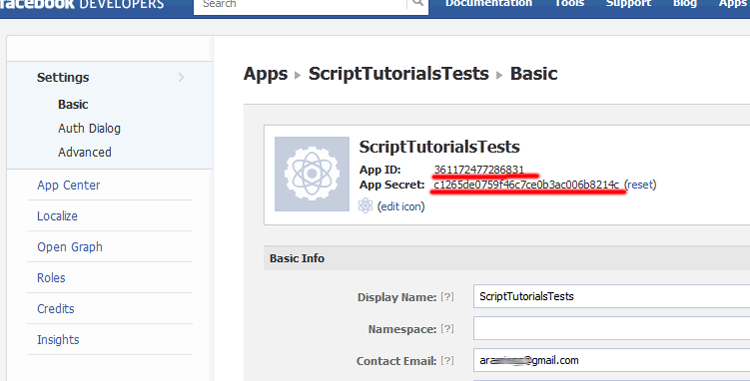The width and height of the screenshot is (750, 381).
Task: Open the Insights page
Action: pos(58,340)
